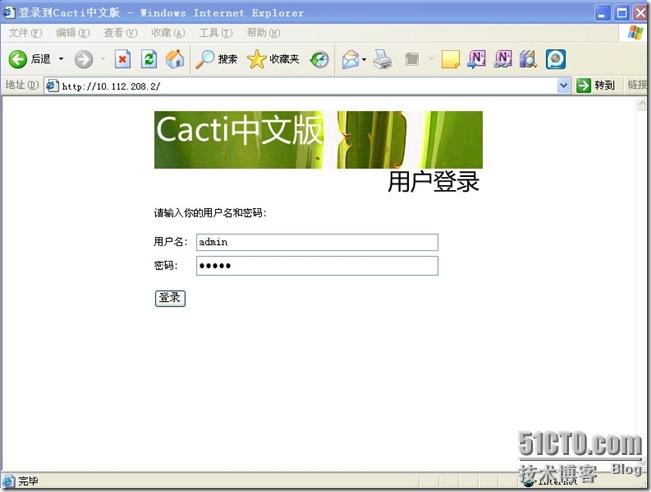Click the '用户登录' heading text

click(x=433, y=182)
